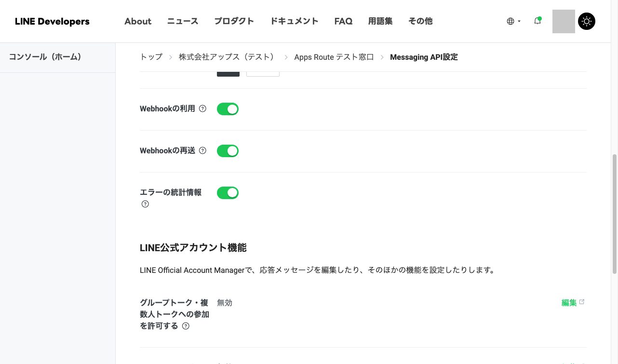
Task: Open the その他 menu item
Action: click(x=420, y=21)
